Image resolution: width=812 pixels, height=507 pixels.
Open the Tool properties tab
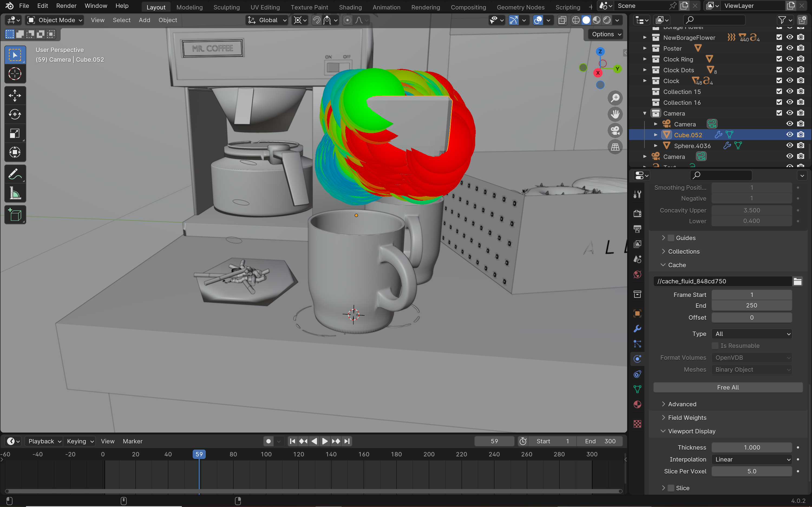tap(637, 194)
